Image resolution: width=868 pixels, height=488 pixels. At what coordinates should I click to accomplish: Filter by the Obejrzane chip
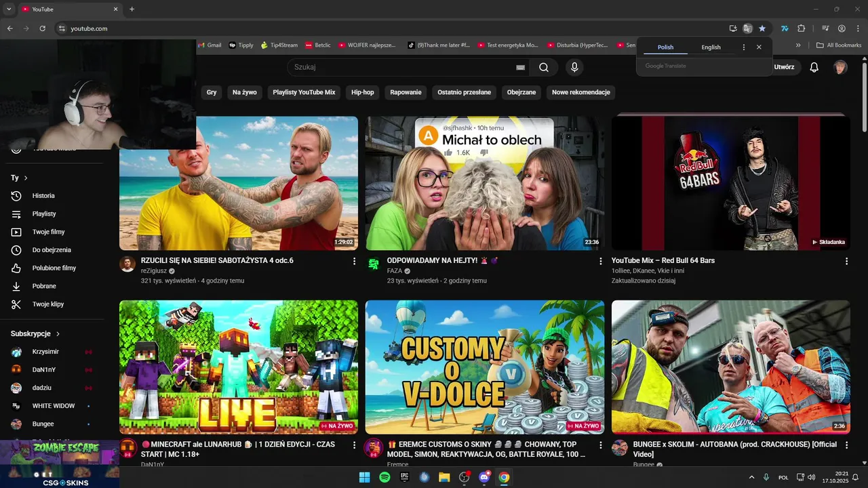(521, 92)
